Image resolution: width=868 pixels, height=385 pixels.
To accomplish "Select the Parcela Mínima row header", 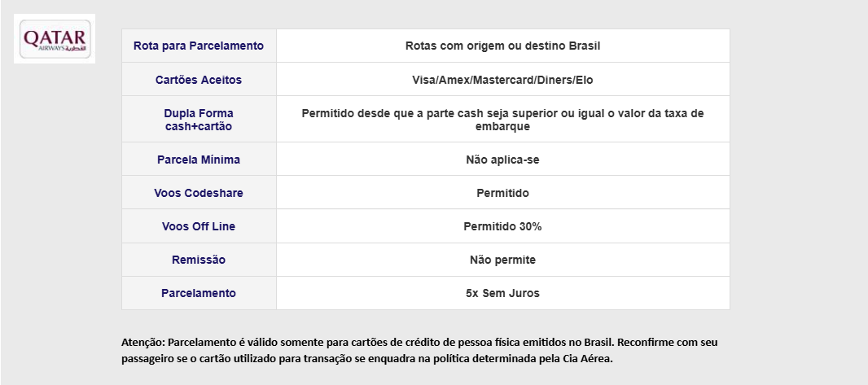I will point(199,160).
